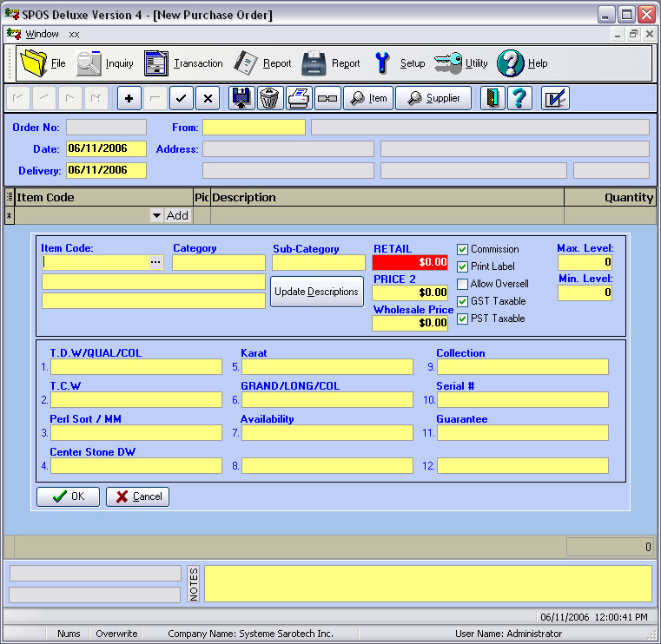This screenshot has height=644, width=661.
Task: Click the checkmark post button
Action: [x=182, y=98]
